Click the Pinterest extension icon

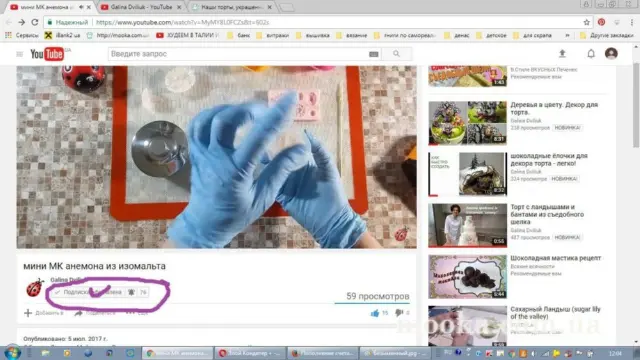pyautogui.click(x=601, y=22)
